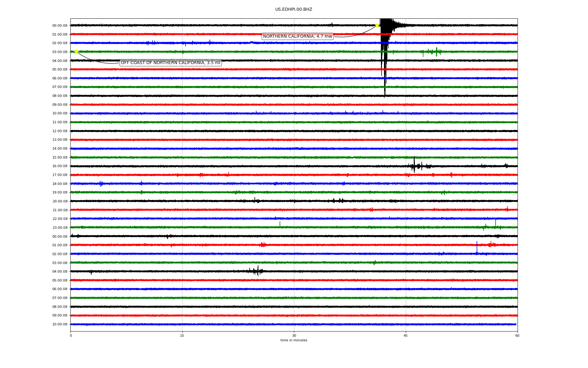
Task: Click the US.EDHPI.00.BHZ plot title
Action: (x=293, y=10)
